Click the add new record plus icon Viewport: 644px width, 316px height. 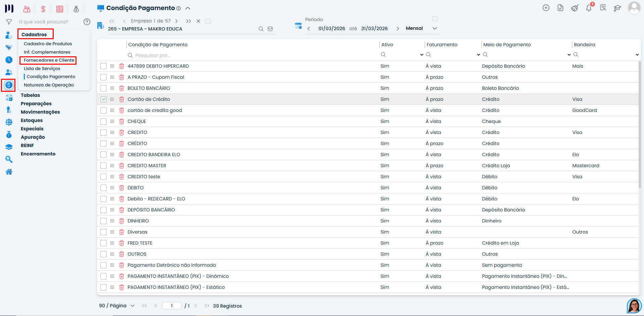(546, 8)
